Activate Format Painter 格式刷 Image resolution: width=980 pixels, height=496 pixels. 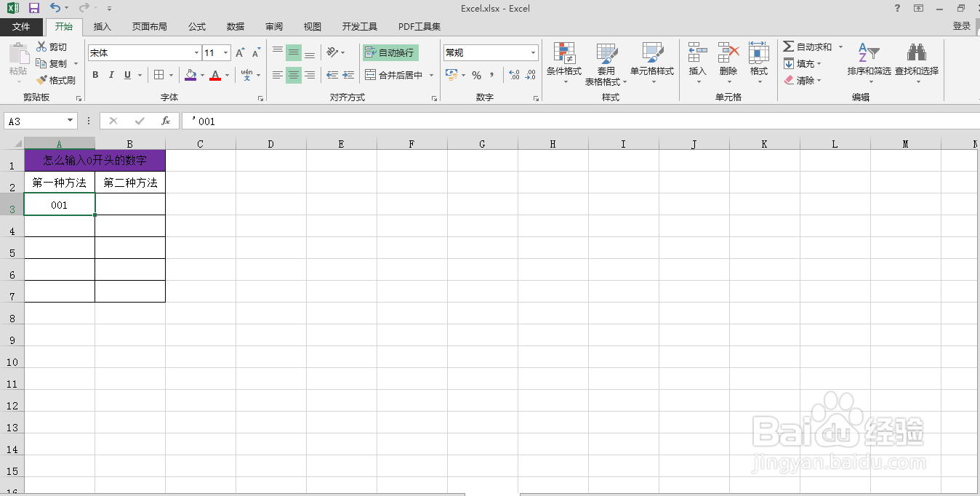pyautogui.click(x=56, y=80)
